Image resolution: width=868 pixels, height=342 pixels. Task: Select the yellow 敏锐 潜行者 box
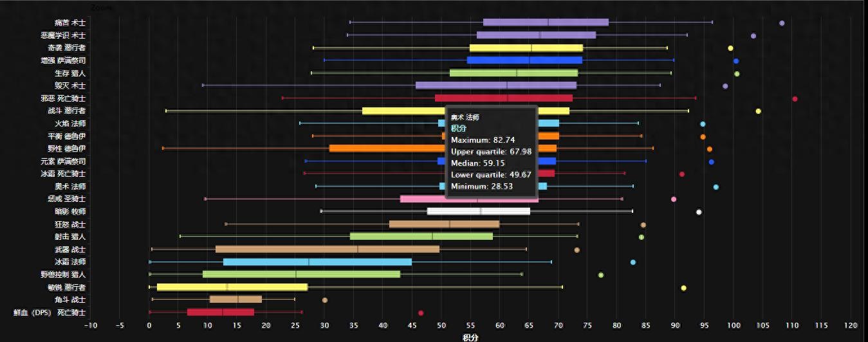point(232,287)
